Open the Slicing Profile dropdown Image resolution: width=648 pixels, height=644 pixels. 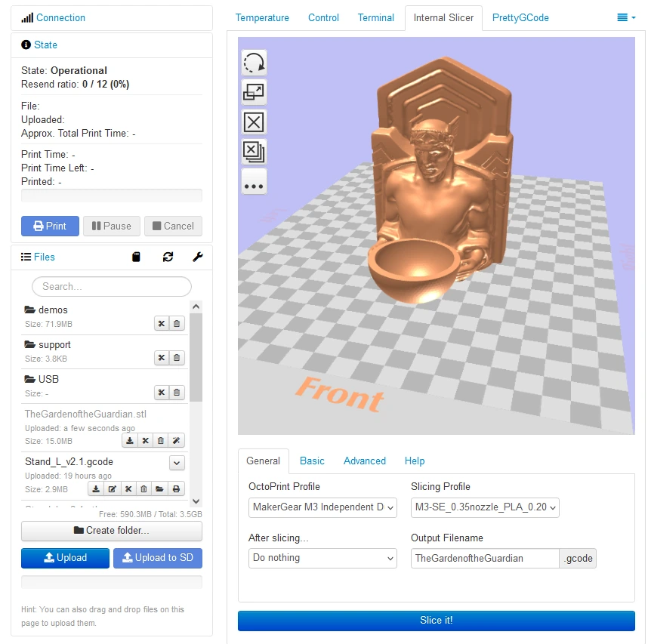485,507
